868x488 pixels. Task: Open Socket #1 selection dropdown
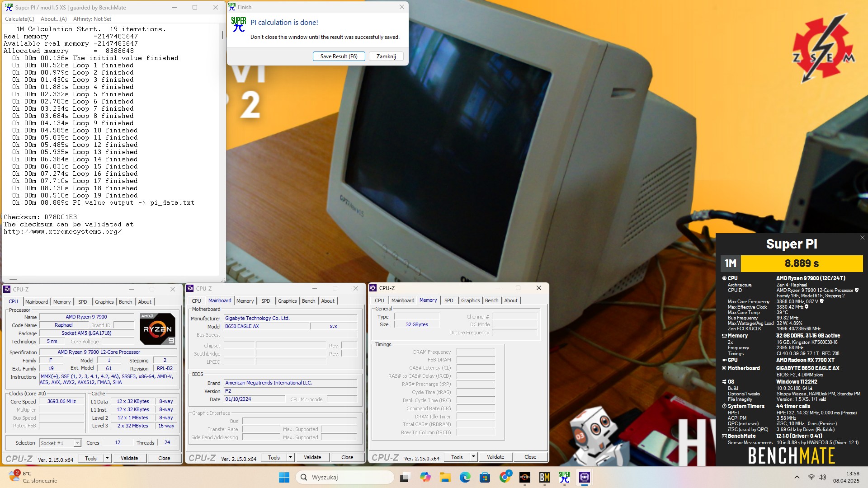61,443
